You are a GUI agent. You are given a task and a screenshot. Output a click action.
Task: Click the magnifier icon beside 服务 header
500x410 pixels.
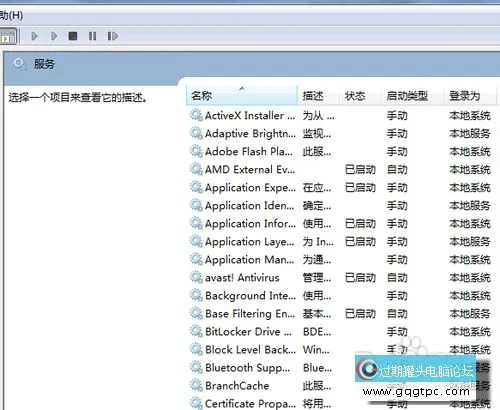pyautogui.click(x=19, y=63)
